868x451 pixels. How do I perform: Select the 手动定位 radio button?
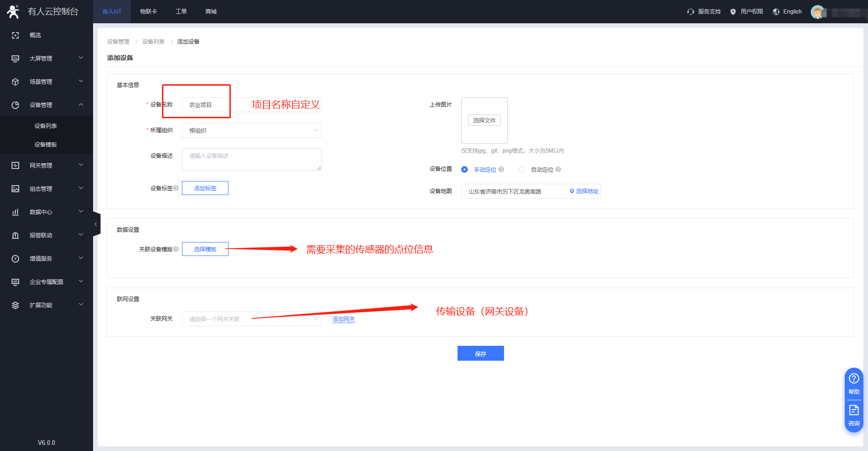pos(464,169)
